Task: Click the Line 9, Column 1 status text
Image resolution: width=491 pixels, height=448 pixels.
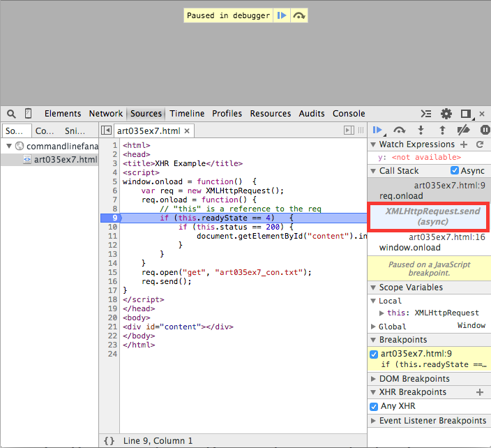Action: tap(158, 441)
